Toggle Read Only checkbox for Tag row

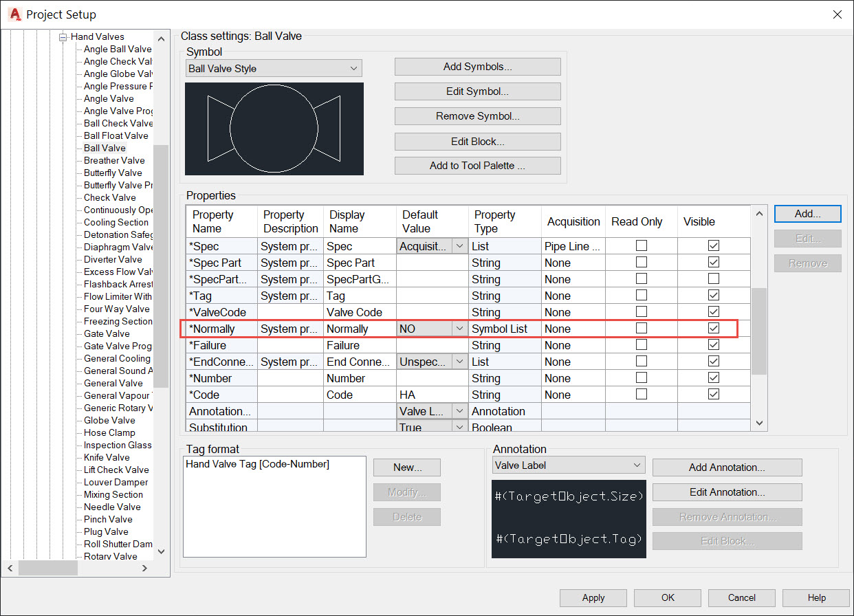[642, 295]
